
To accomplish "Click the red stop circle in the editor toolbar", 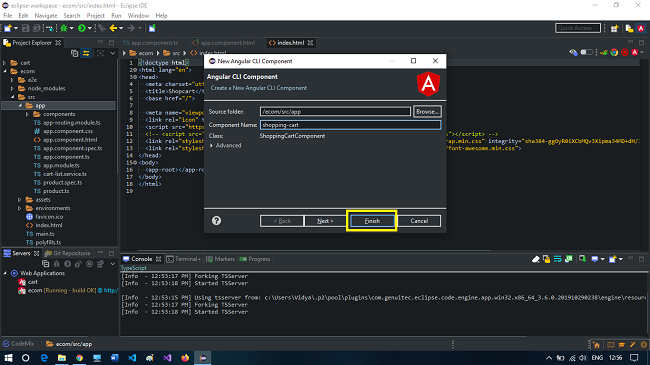I will [625, 52].
